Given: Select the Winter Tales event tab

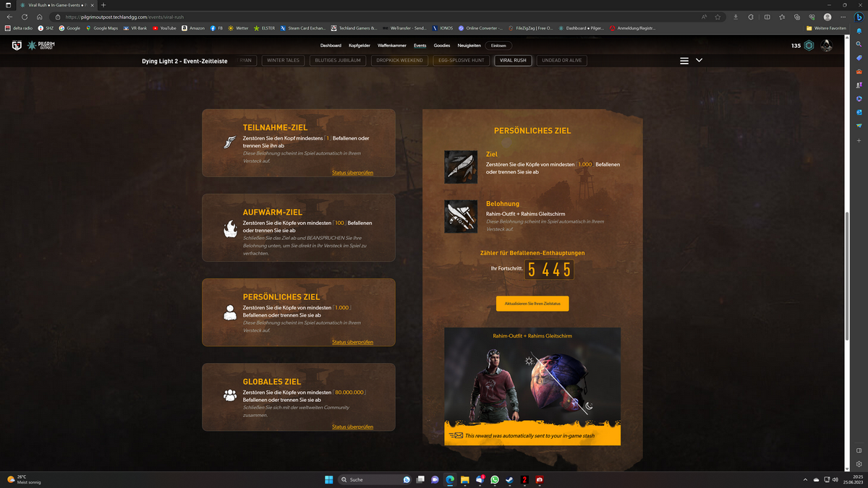Looking at the screenshot, I should click(282, 61).
